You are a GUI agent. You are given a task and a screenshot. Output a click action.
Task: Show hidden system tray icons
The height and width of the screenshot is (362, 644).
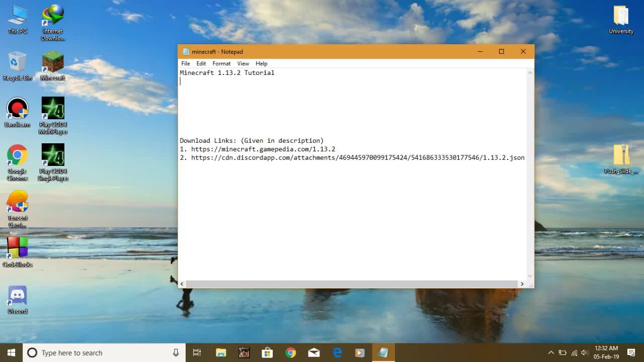click(551, 352)
